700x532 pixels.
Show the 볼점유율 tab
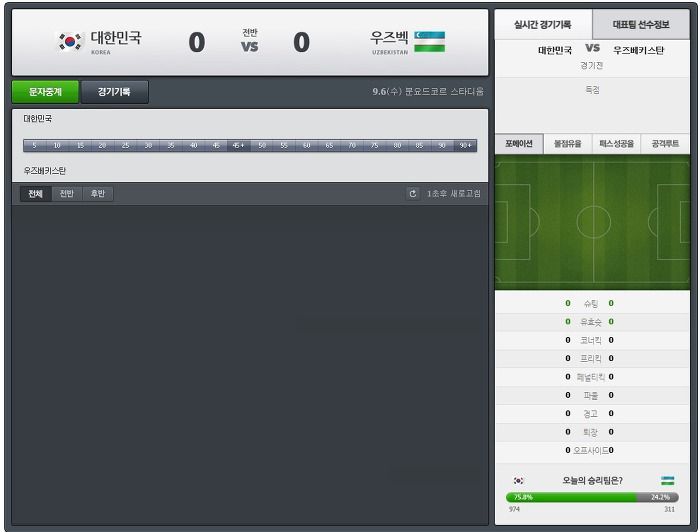[x=567, y=144]
